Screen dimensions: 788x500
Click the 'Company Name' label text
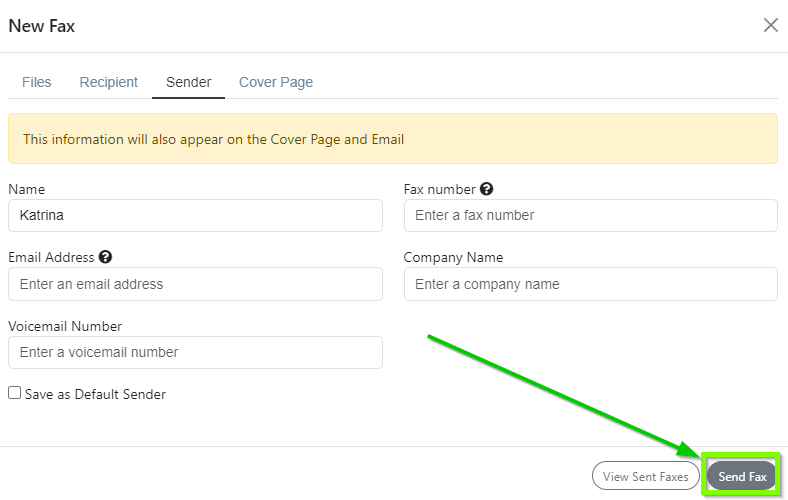(x=453, y=257)
